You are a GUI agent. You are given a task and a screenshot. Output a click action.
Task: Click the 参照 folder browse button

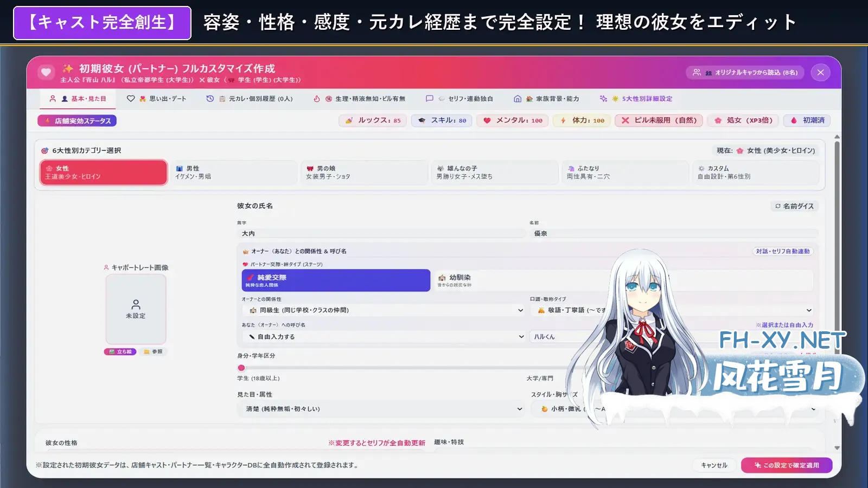(x=153, y=352)
